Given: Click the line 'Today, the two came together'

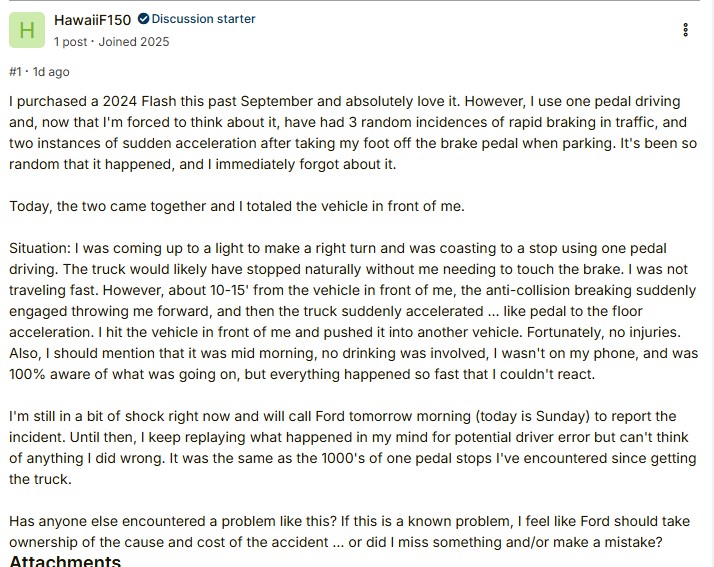Looking at the screenshot, I should click(x=236, y=206).
